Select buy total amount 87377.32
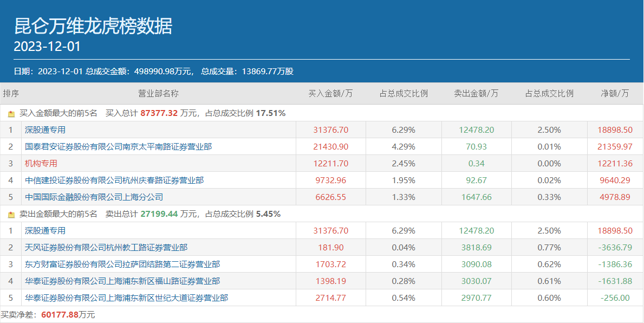The width and height of the screenshot is (644, 323). pyautogui.click(x=159, y=113)
